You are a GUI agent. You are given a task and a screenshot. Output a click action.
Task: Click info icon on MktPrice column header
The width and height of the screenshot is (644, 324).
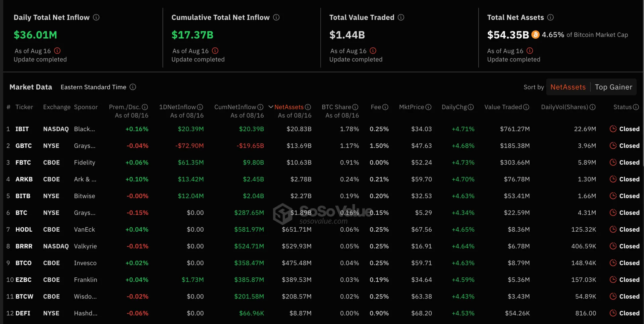[428, 107]
